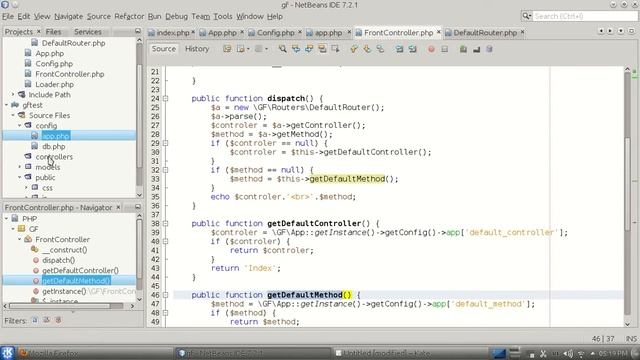Collapse the config folder
640x360 pixels.
[x=20, y=126]
